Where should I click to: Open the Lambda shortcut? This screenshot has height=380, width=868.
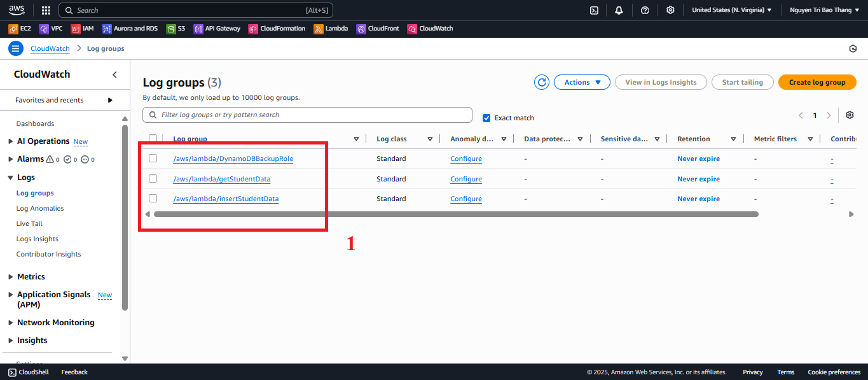click(x=331, y=29)
